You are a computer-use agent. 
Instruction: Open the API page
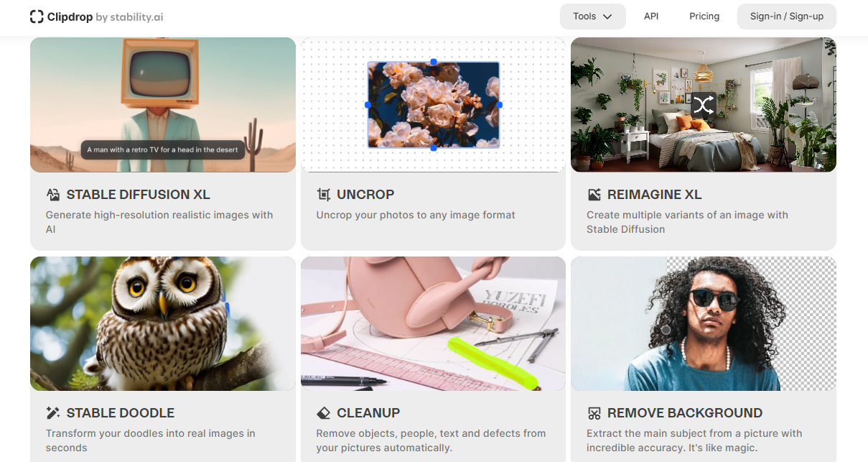point(651,17)
